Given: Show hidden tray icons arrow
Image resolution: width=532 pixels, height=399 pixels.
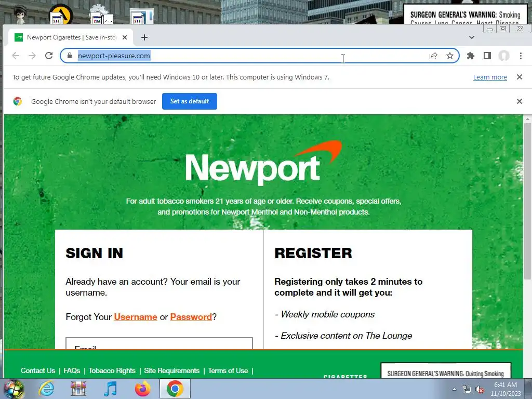Looking at the screenshot, I should (x=454, y=389).
